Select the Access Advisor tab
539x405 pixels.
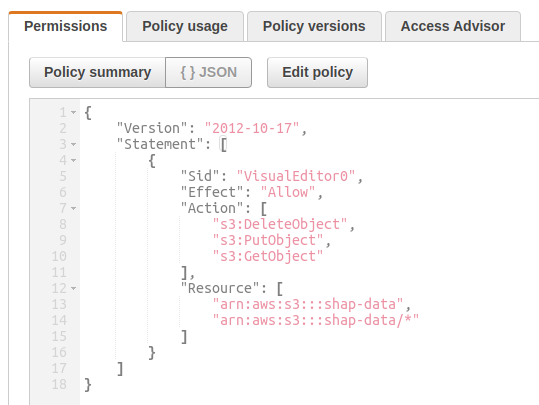coord(453,26)
